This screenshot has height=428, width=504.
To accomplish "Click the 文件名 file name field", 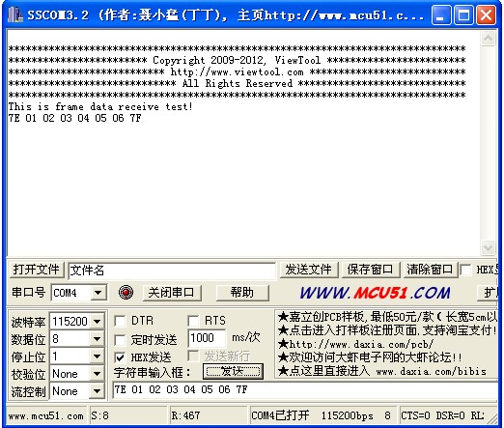I will 172,271.
